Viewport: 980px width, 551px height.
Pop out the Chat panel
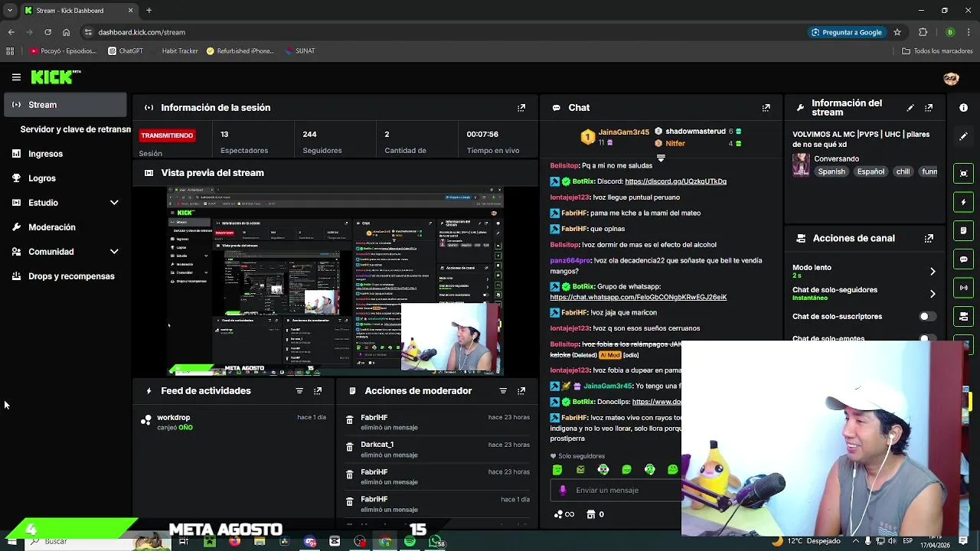[766, 108]
